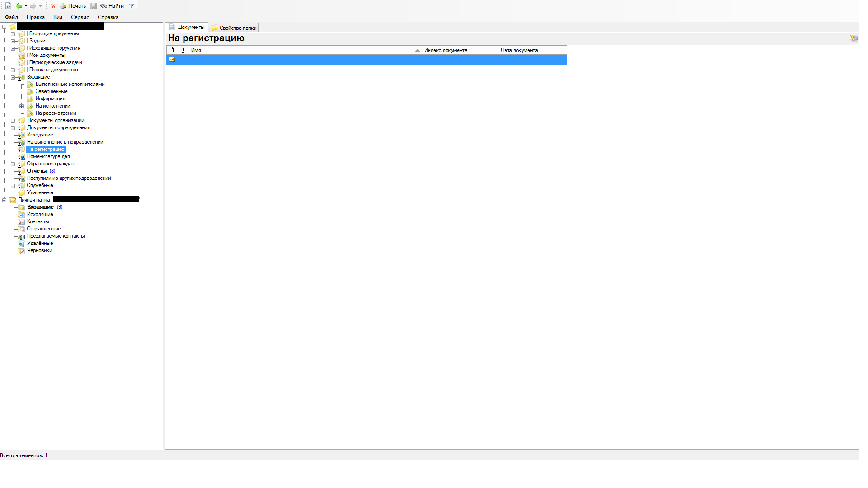Click the green back arrow
Viewport: 868px width, 488px height.
19,6
